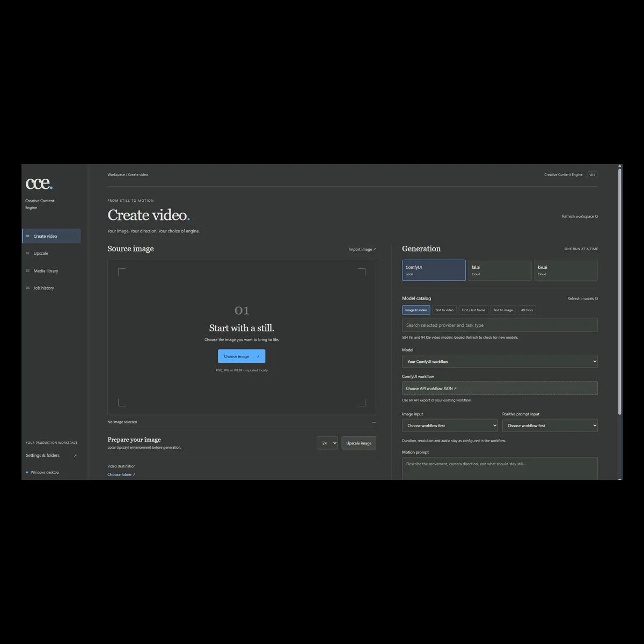Click the Upscale image button

point(358,443)
